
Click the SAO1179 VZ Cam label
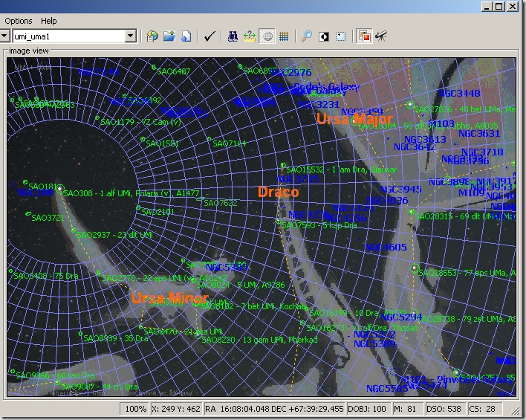coord(140,121)
